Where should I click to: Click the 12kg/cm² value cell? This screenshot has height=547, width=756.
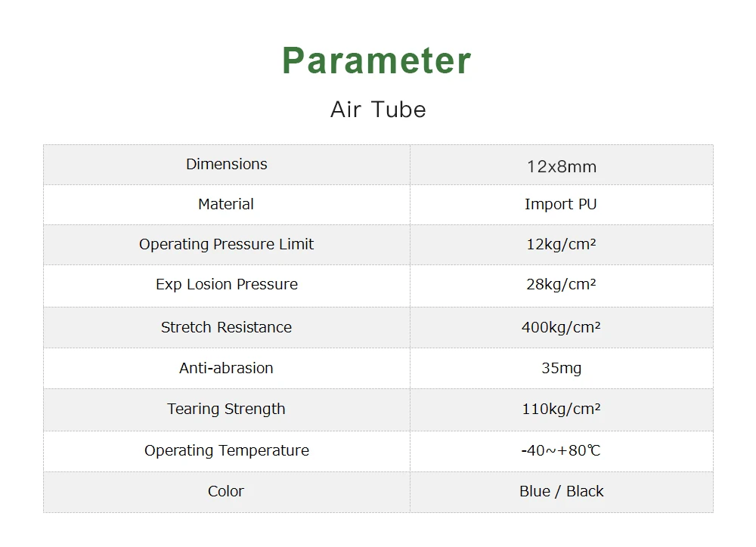pos(561,244)
